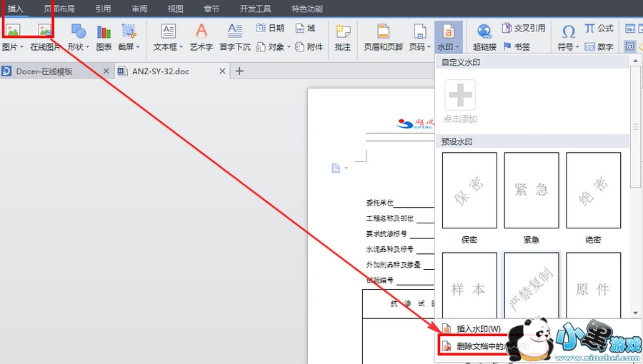This screenshot has height=364, width=643.
Task: Close the ANZ-SY-32.doc tab
Action: pos(222,71)
